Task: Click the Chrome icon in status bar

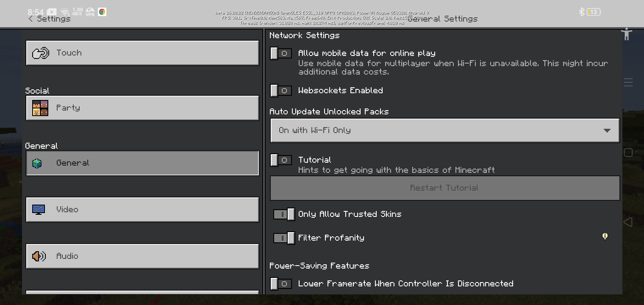Action: pyautogui.click(x=102, y=12)
